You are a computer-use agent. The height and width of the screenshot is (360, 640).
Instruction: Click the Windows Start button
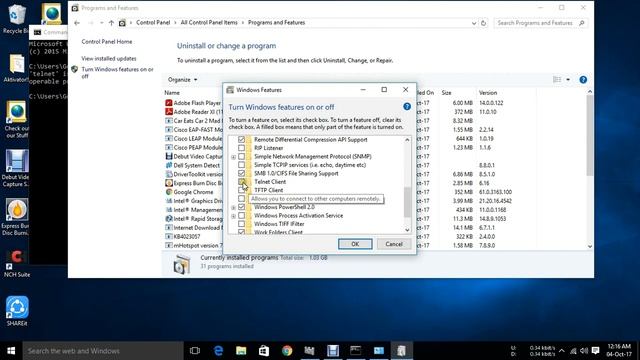coord(11,351)
